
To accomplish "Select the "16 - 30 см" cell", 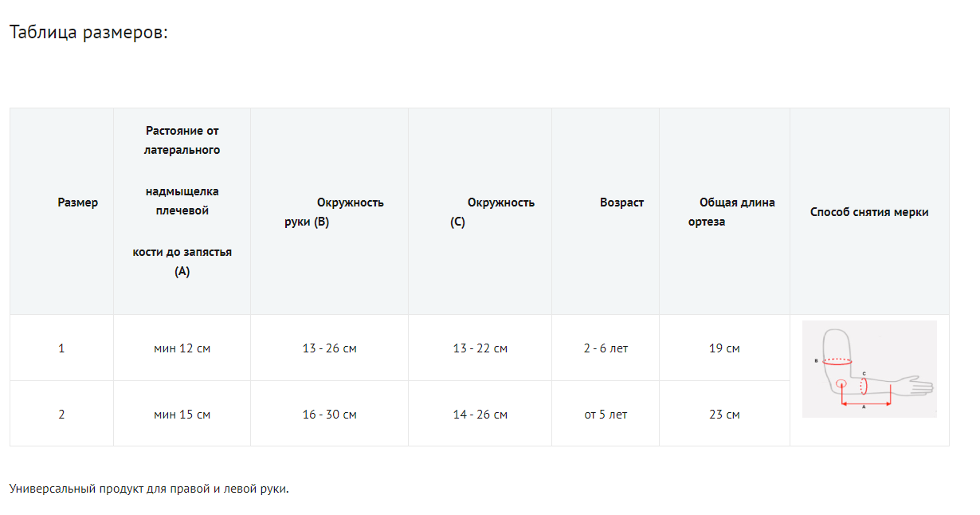I will 329,415.
